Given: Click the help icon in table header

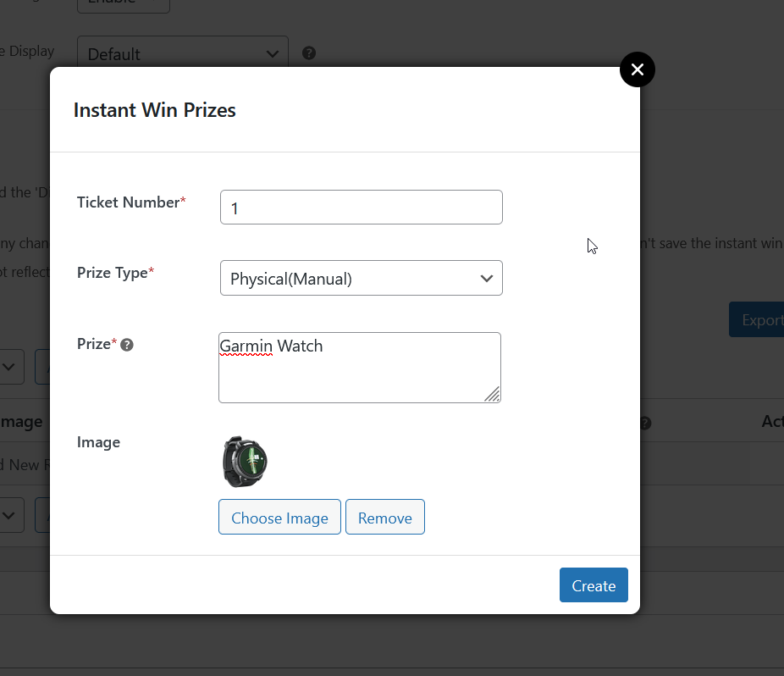Looking at the screenshot, I should click(645, 423).
